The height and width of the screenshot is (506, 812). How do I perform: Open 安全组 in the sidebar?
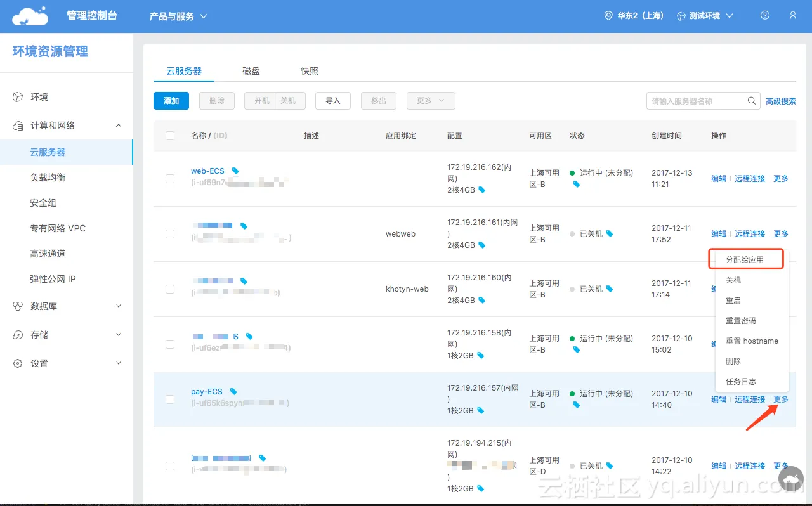click(x=43, y=203)
